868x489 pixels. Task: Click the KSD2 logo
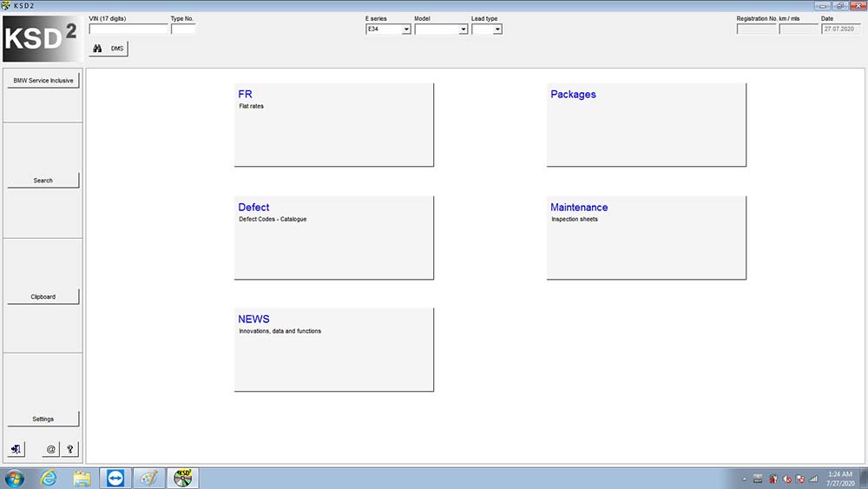pos(41,38)
